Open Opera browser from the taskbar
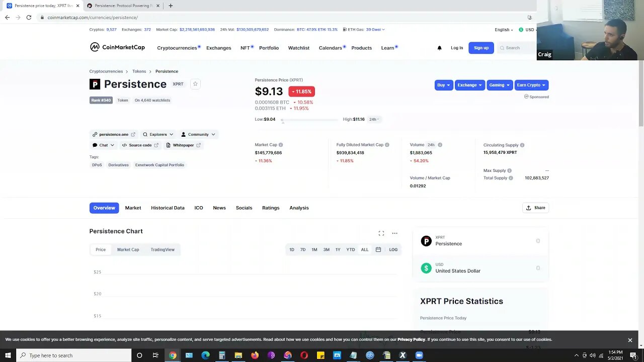Image resolution: width=644 pixels, height=362 pixels. click(304, 355)
